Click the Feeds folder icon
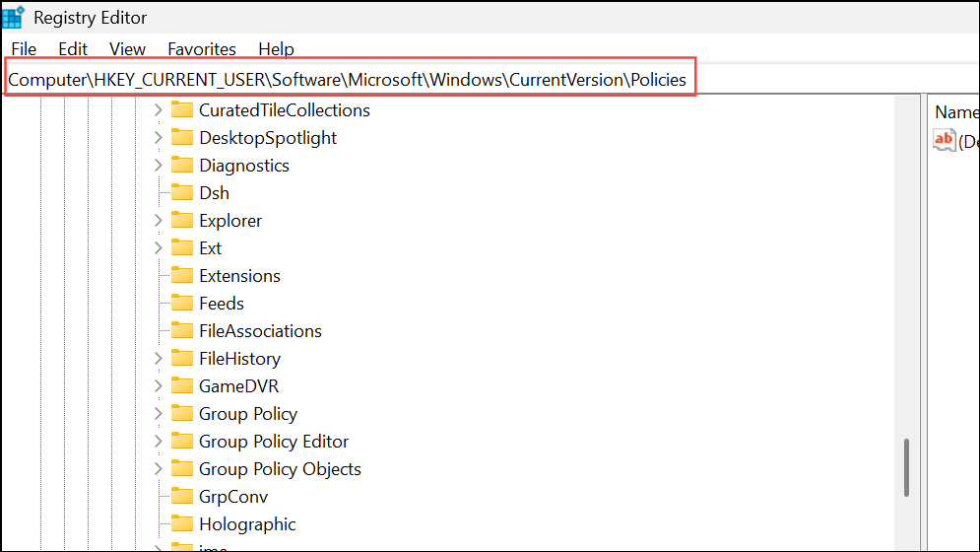 [x=181, y=304]
